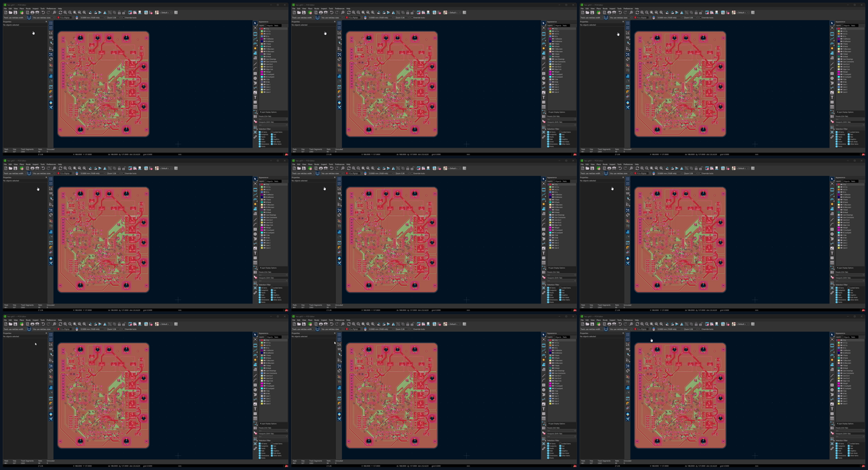Click Redo icon in center window toolbar
This screenshot has height=470, width=868.
(x=337, y=169)
